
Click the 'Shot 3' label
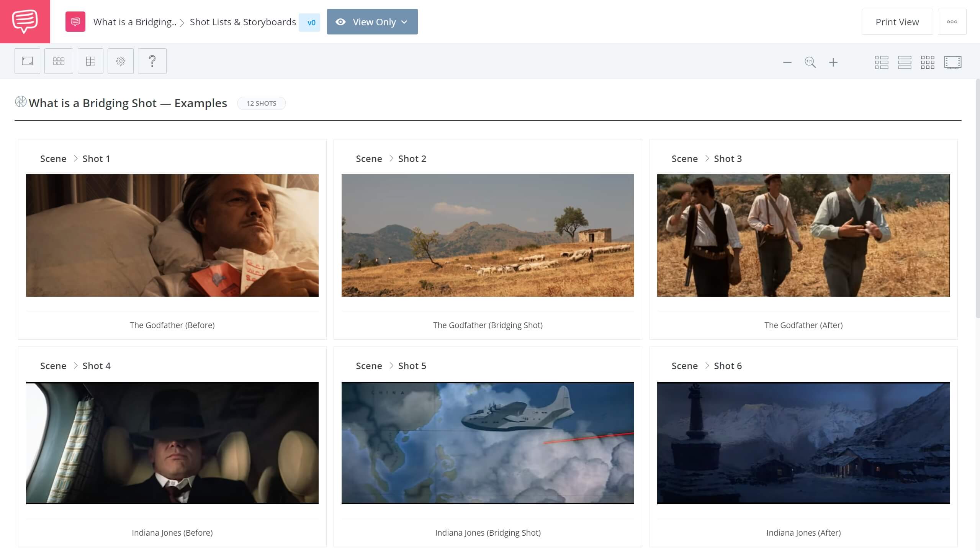click(x=728, y=159)
